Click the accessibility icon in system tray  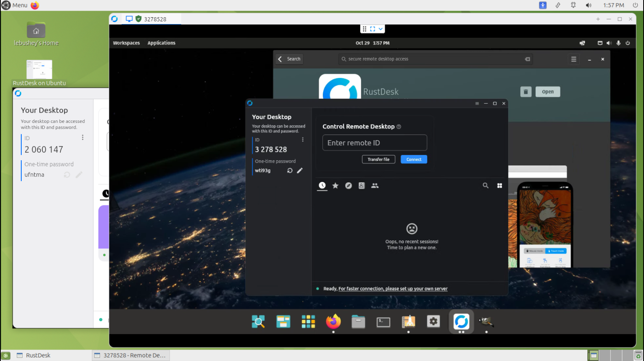point(543,5)
